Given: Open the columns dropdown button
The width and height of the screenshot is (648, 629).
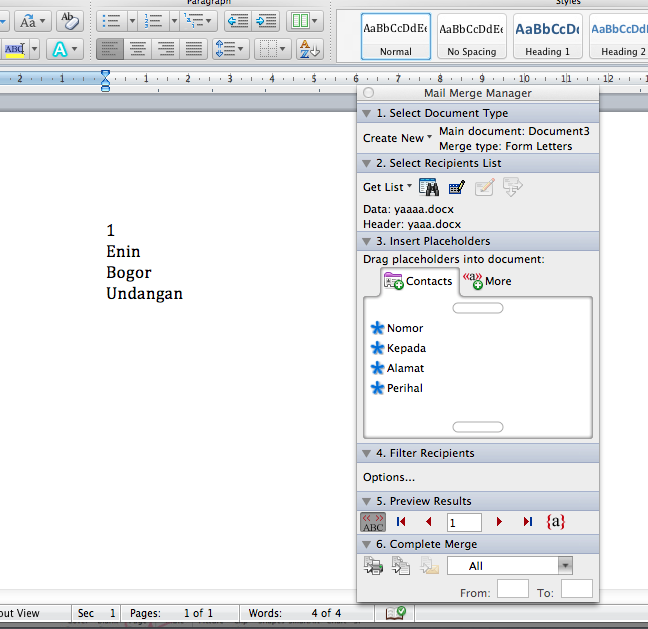Looking at the screenshot, I should [305, 21].
